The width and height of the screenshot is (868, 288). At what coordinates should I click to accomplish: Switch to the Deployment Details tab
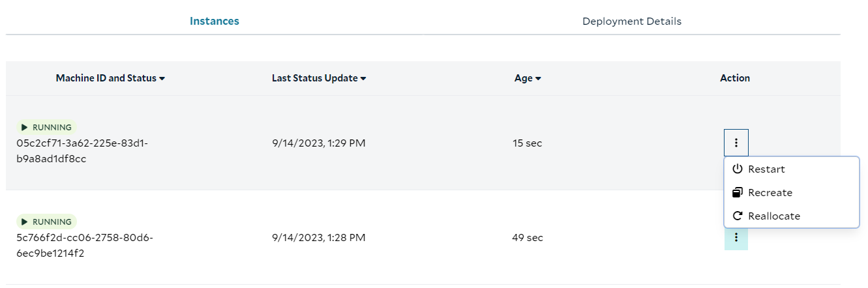coord(631,21)
